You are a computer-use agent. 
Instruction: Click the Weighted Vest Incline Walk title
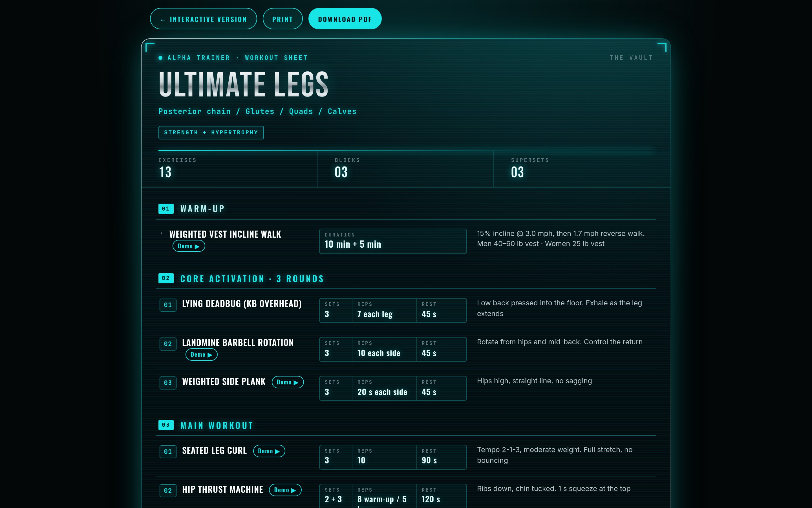(225, 234)
